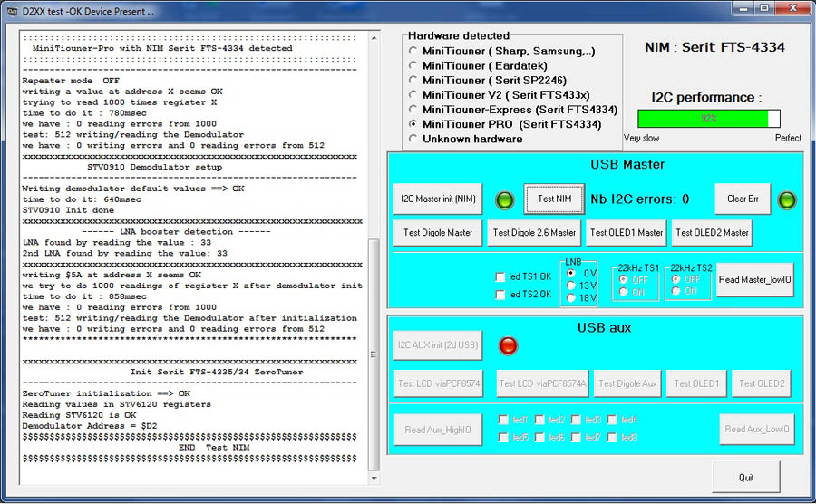The height and width of the screenshot is (504, 816).
Task: Set LNB voltage to 18V
Action: tap(571, 298)
